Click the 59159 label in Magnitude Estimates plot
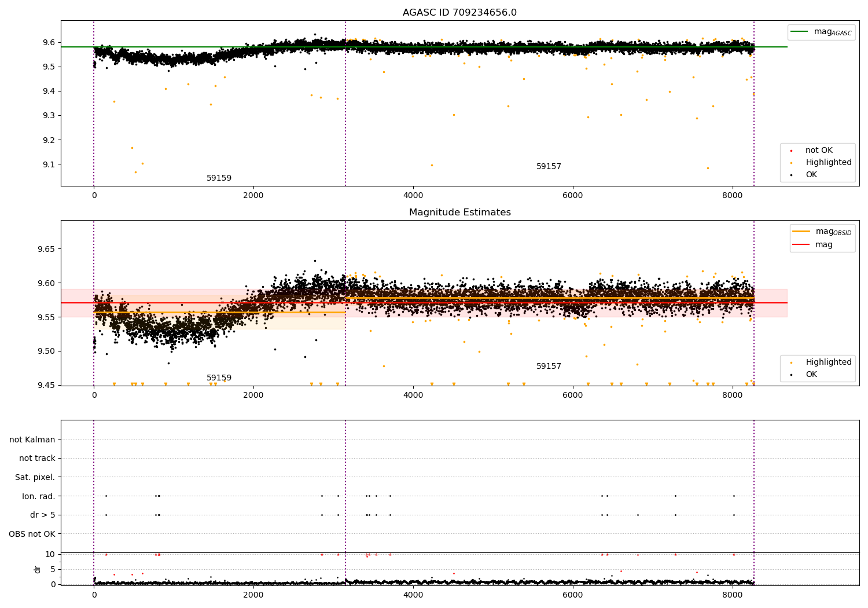 tap(219, 378)
